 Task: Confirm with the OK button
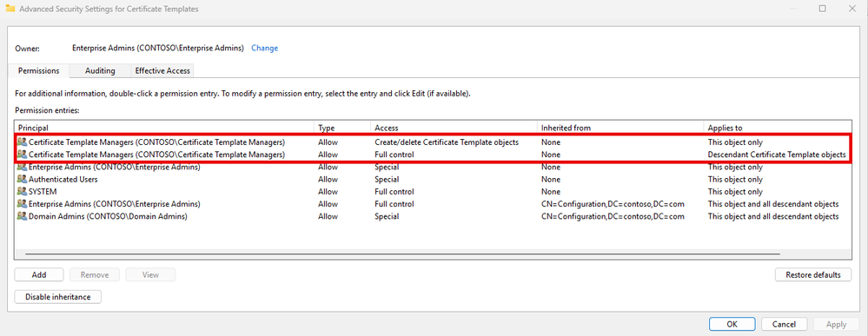click(x=732, y=325)
